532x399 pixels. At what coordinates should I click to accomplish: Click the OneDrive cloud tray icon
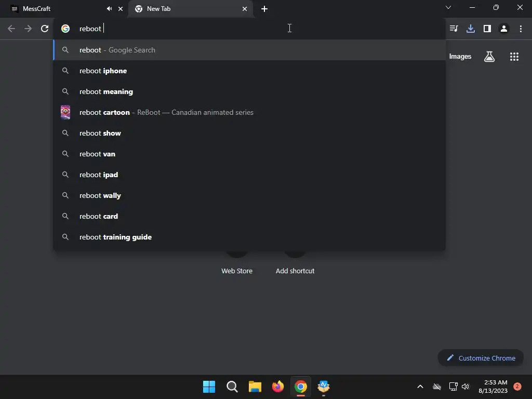click(x=437, y=387)
